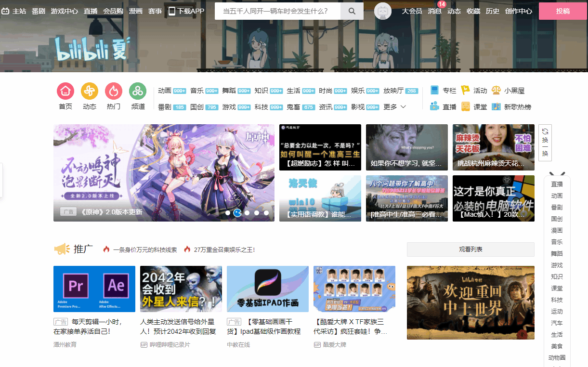Open the 观看列表 watch list

(470, 249)
